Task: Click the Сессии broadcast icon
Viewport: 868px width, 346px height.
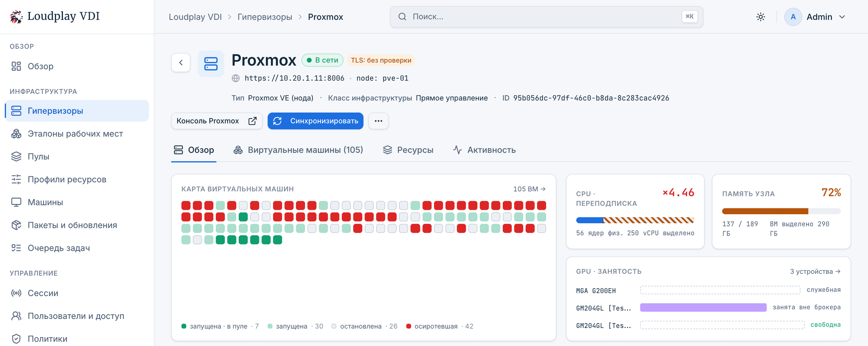Action: point(16,293)
